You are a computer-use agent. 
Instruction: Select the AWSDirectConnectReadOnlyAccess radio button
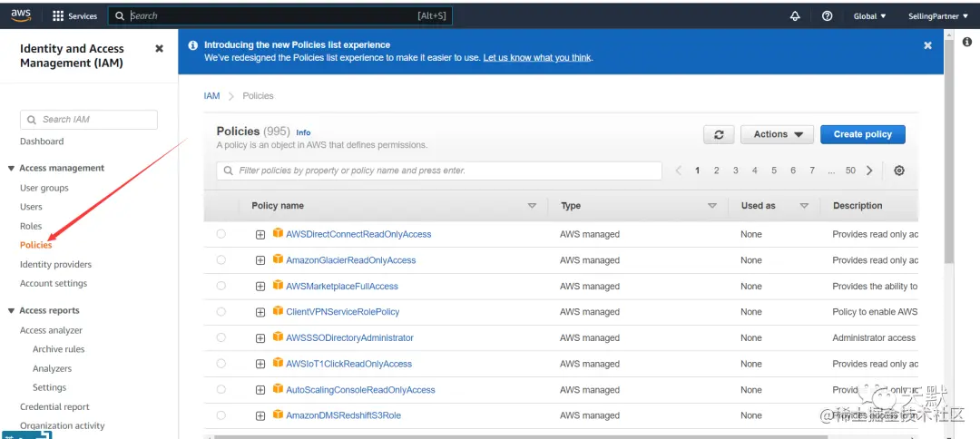(x=221, y=233)
